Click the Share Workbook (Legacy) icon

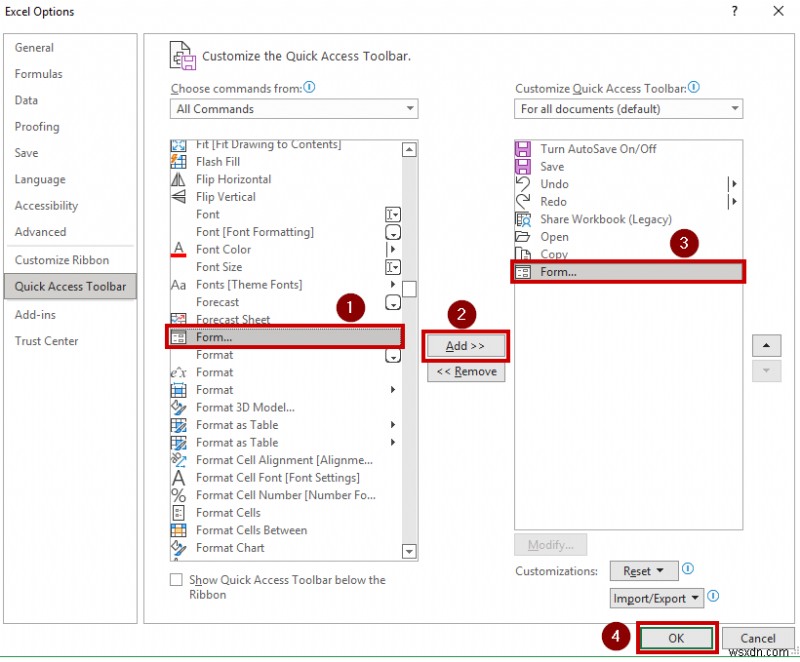point(521,219)
